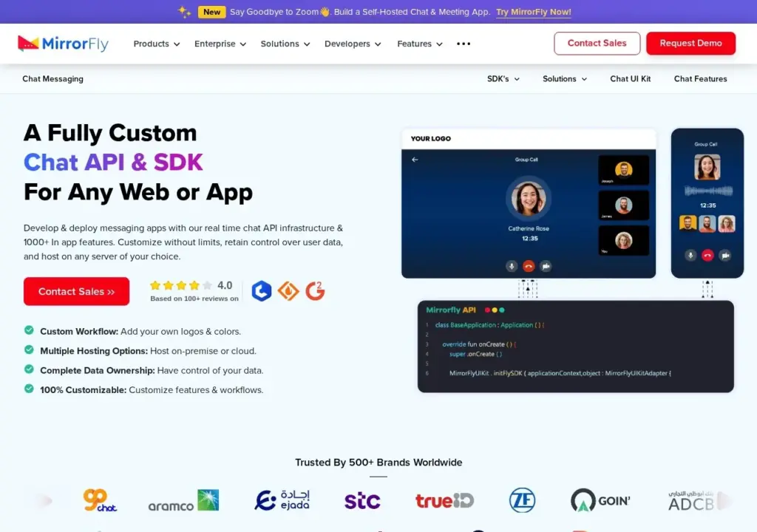This screenshot has height=532, width=757.
Task: Open the three-dots more menu
Action: (464, 44)
